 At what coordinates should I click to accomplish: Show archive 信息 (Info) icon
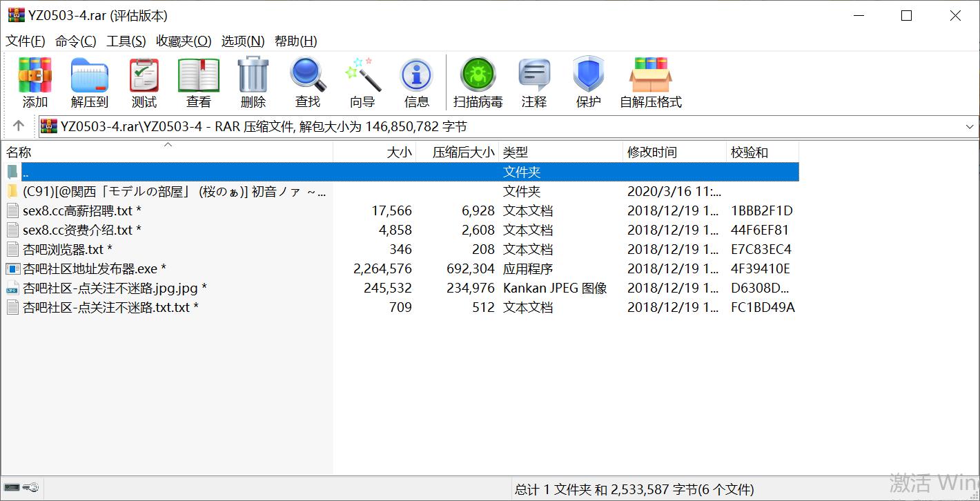417,83
